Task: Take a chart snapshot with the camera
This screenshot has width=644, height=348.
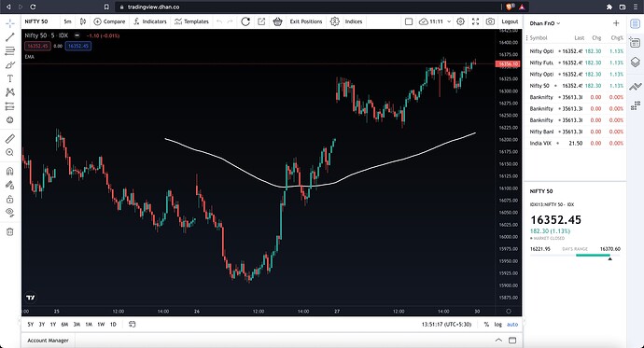Action: (490, 21)
